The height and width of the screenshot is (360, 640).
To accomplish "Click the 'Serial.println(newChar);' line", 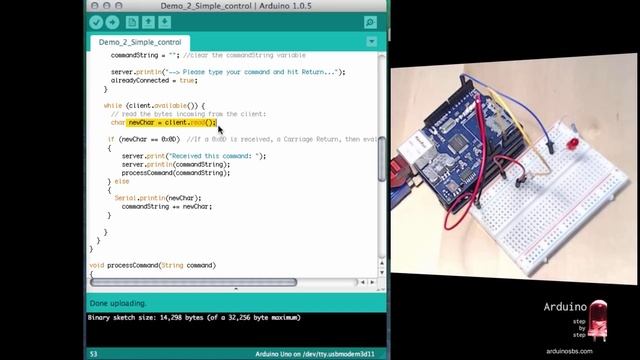I will pos(158,198).
